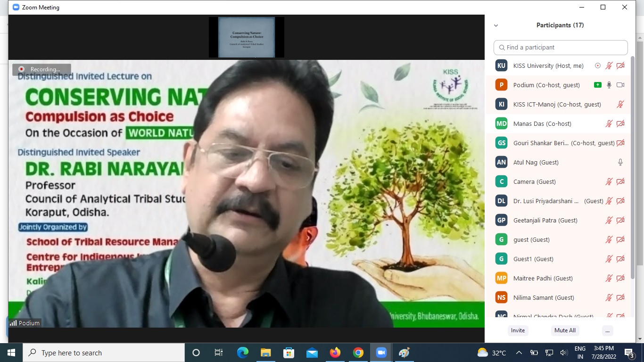Select the Manas Das (Co-host) name
644x362 pixels.
point(542,123)
